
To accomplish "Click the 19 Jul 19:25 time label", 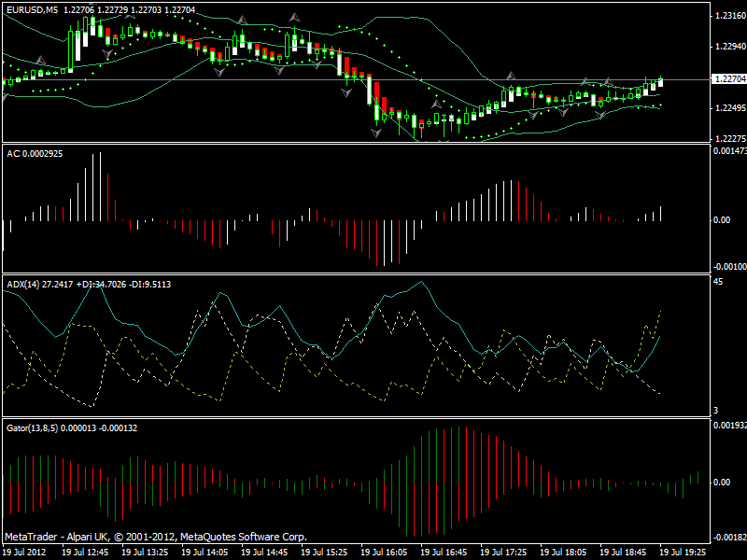I will pos(684,553).
